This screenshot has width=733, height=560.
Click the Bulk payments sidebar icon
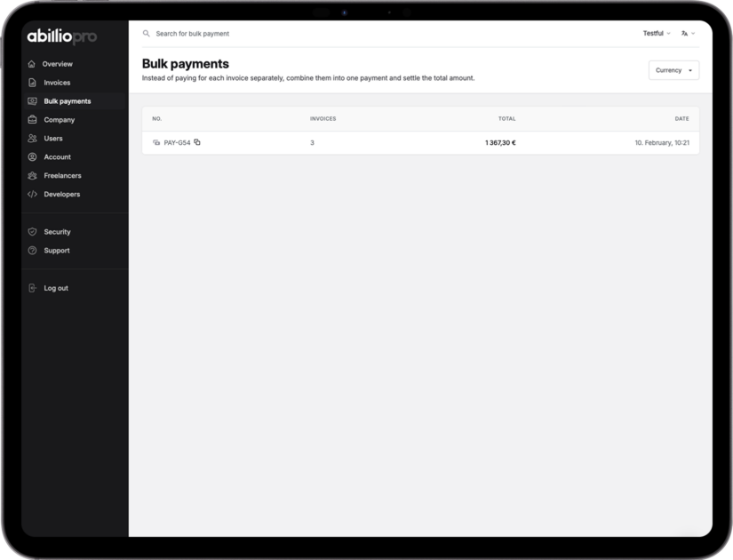click(x=32, y=101)
